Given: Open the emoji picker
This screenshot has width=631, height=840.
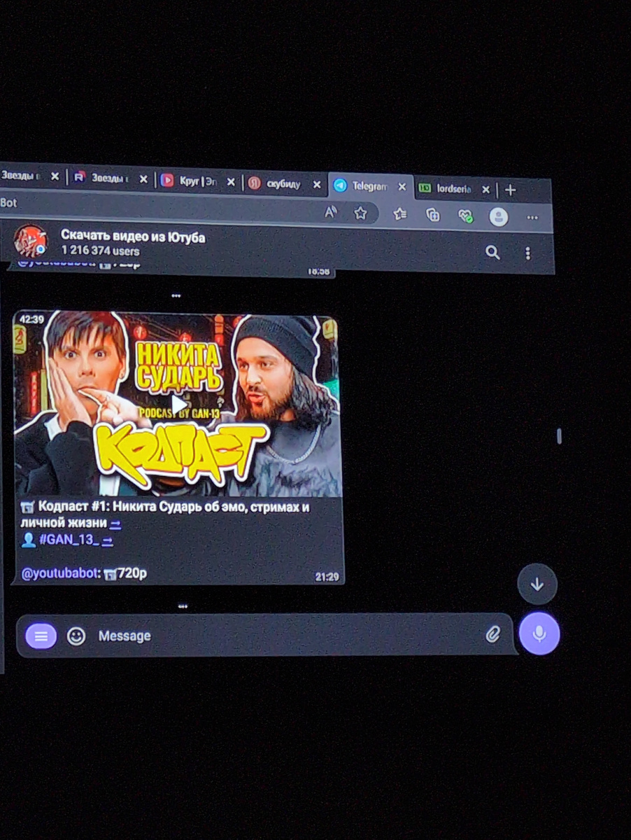Looking at the screenshot, I should (x=76, y=636).
